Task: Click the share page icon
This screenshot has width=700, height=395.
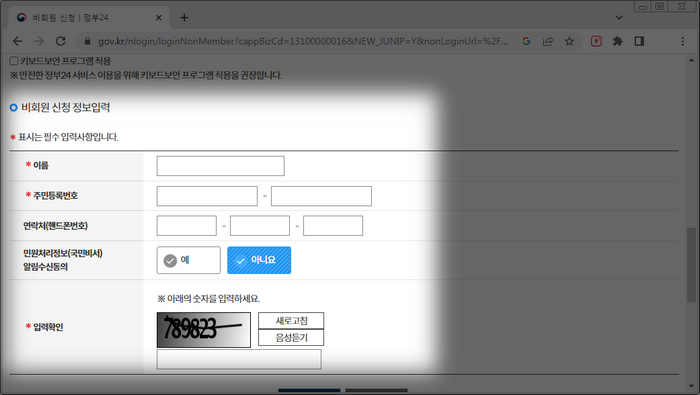Action: [x=548, y=42]
